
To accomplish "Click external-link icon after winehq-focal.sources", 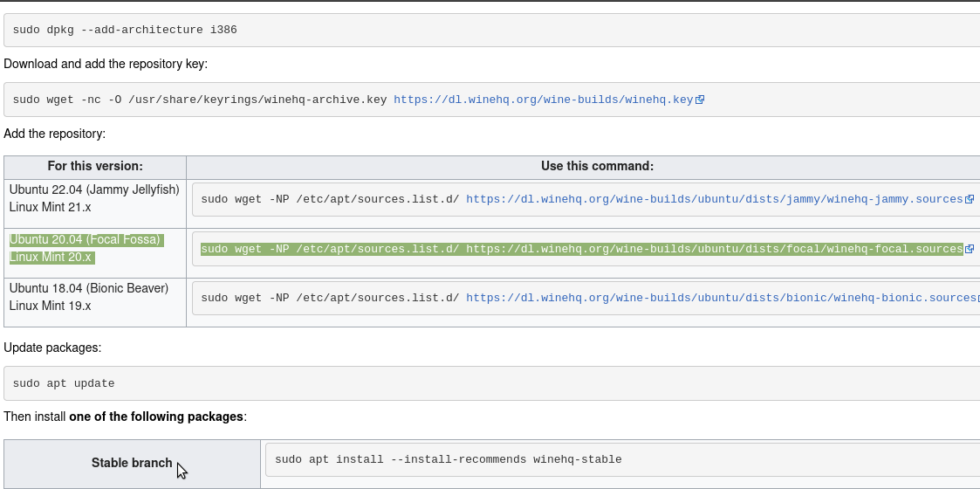I will (x=970, y=250).
